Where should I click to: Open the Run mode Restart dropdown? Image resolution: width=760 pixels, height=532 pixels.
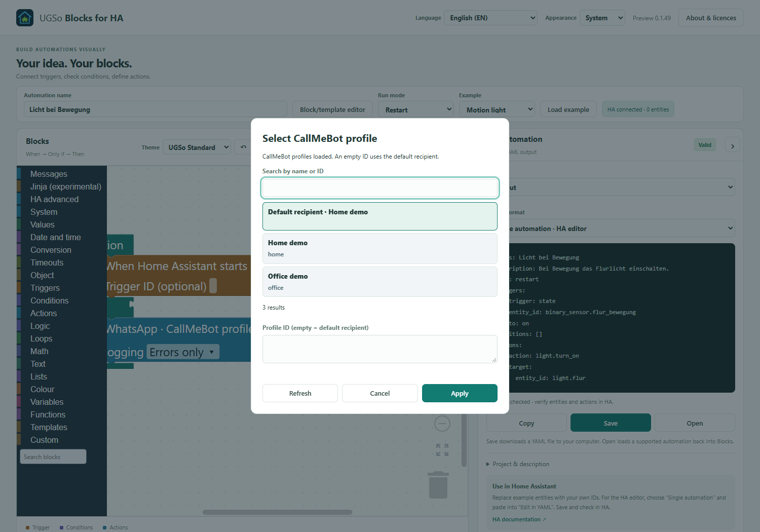[x=416, y=109]
